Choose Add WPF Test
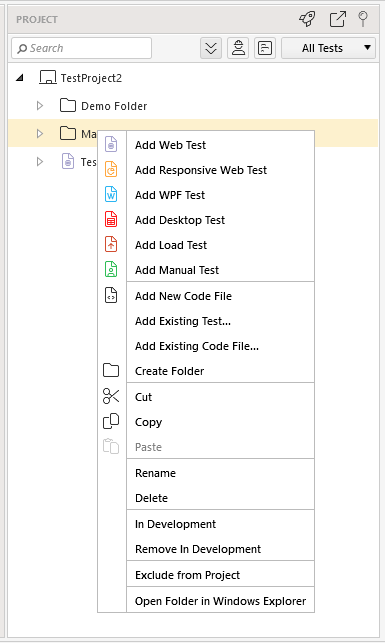The height and width of the screenshot is (643, 385). click(x=220, y=195)
